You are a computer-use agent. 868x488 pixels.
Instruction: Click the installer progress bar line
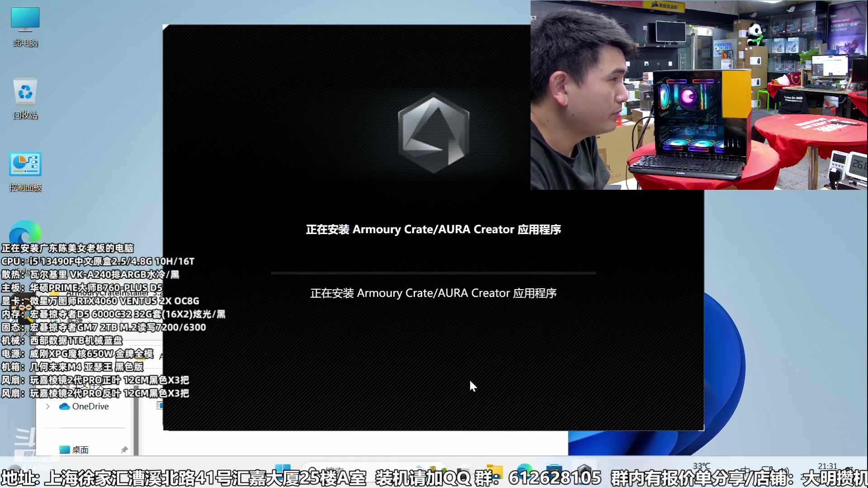tap(433, 273)
